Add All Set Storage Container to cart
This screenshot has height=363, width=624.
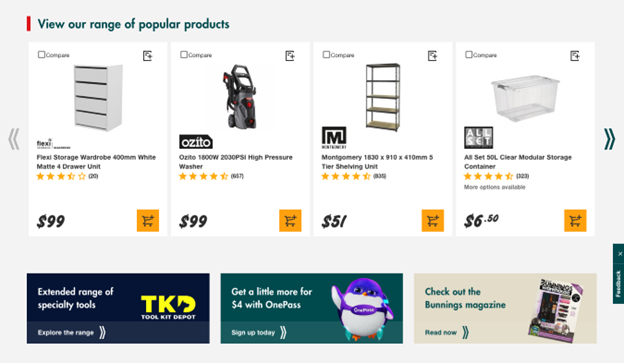(x=575, y=221)
